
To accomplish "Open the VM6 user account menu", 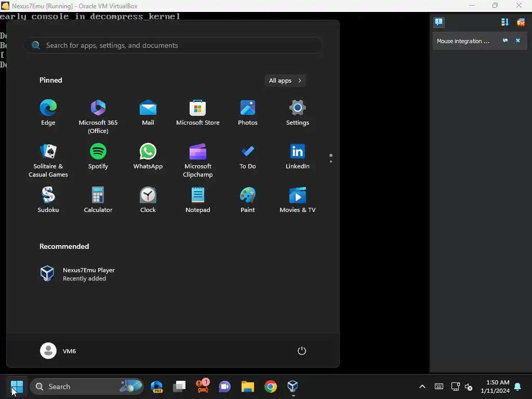I will click(58, 351).
